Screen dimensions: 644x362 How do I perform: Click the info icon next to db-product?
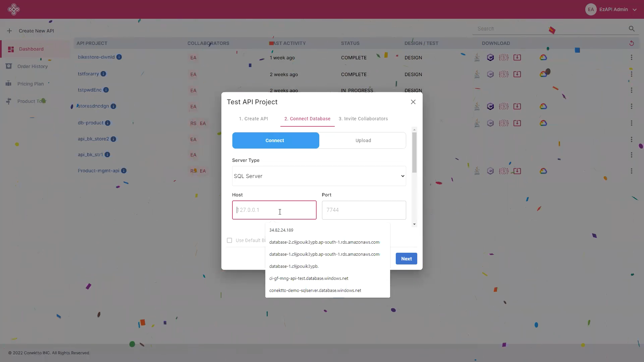(x=108, y=123)
